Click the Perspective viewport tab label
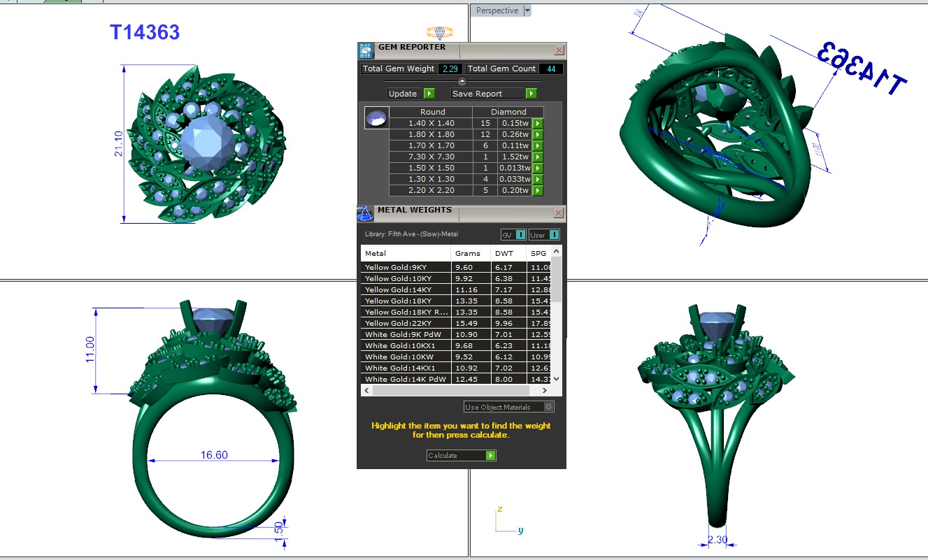Viewport: 928px width, 560px height. [x=497, y=10]
